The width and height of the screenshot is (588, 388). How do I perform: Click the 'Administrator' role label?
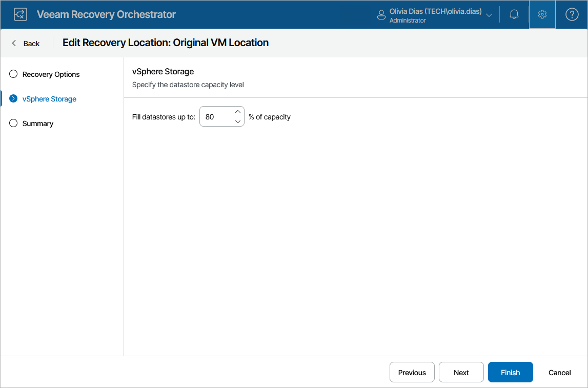[408, 21]
